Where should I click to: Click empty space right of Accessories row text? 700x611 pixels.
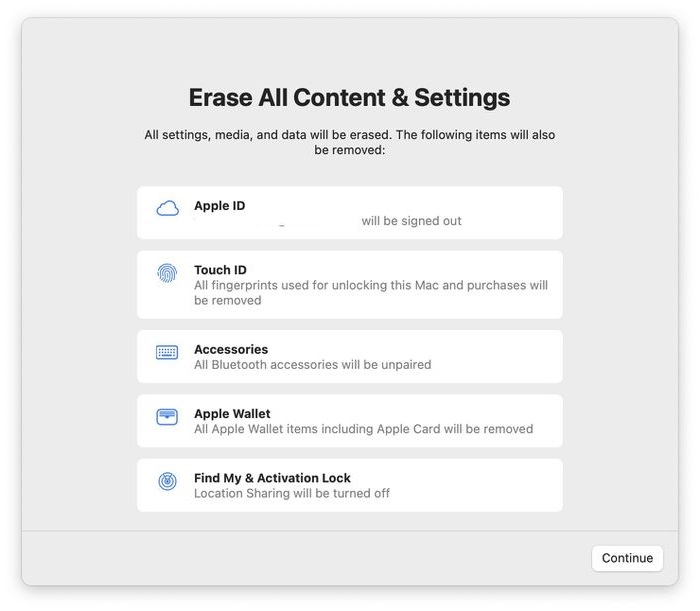click(x=500, y=357)
